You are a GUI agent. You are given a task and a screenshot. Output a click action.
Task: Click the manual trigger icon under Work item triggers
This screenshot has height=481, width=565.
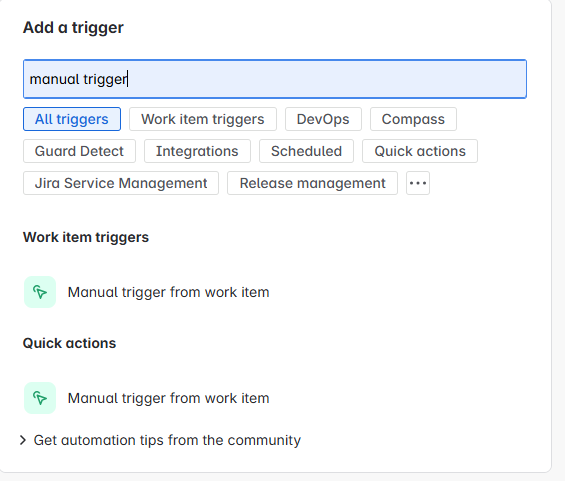coord(40,292)
